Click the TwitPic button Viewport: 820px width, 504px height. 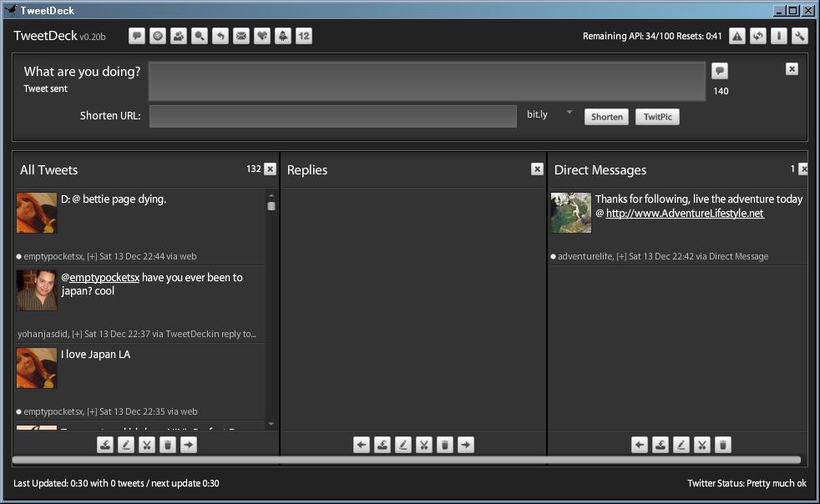(657, 117)
